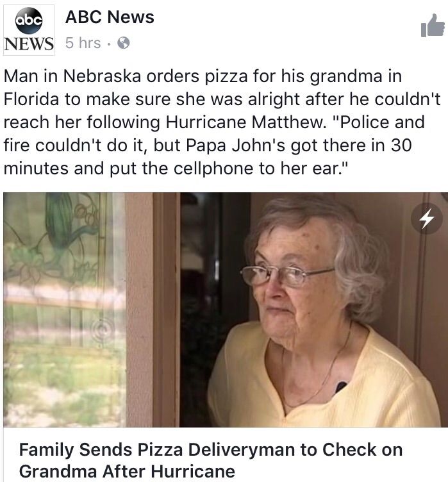Click the NEWS wordmark under the abc logo
The width and height of the screenshot is (448, 482).
click(28, 44)
